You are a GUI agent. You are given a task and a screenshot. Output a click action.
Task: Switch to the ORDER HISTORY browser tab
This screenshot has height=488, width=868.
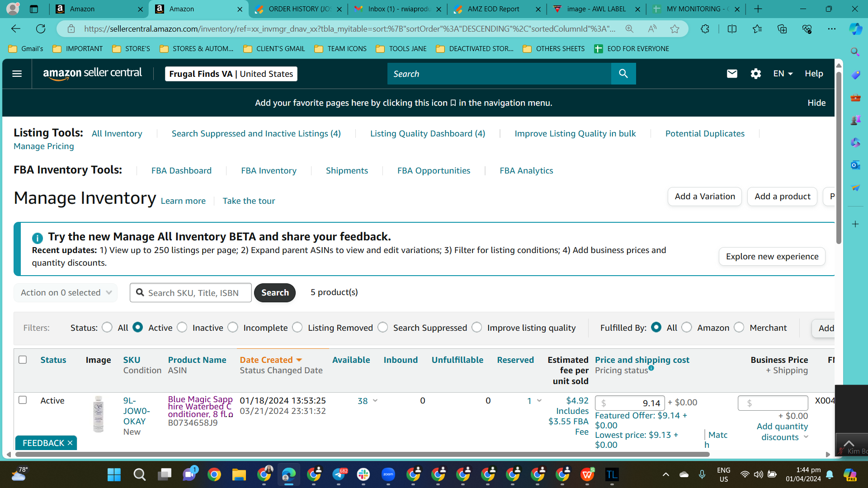[x=297, y=9]
